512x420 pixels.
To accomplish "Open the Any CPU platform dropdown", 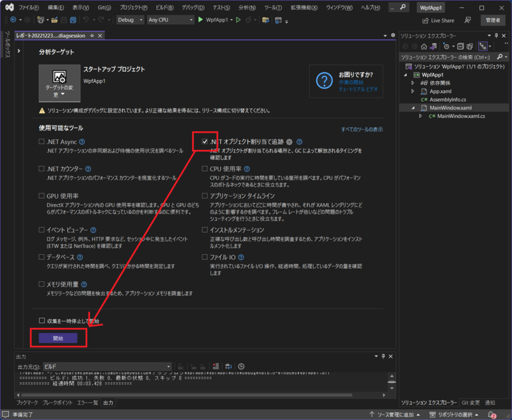I will (x=170, y=20).
